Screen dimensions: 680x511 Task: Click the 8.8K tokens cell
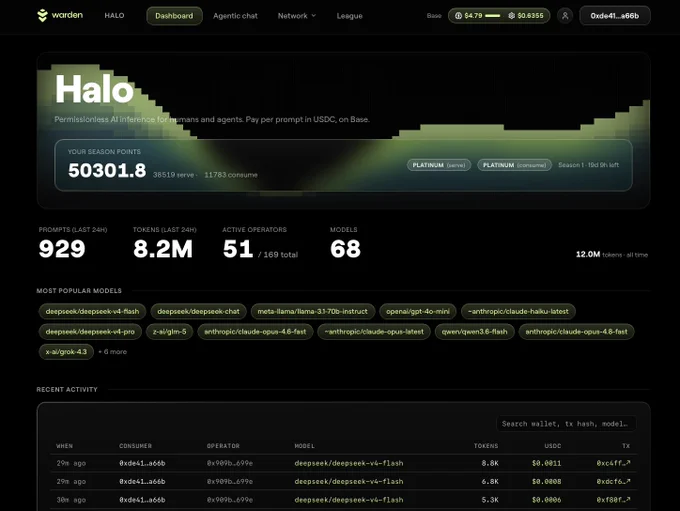click(490, 463)
